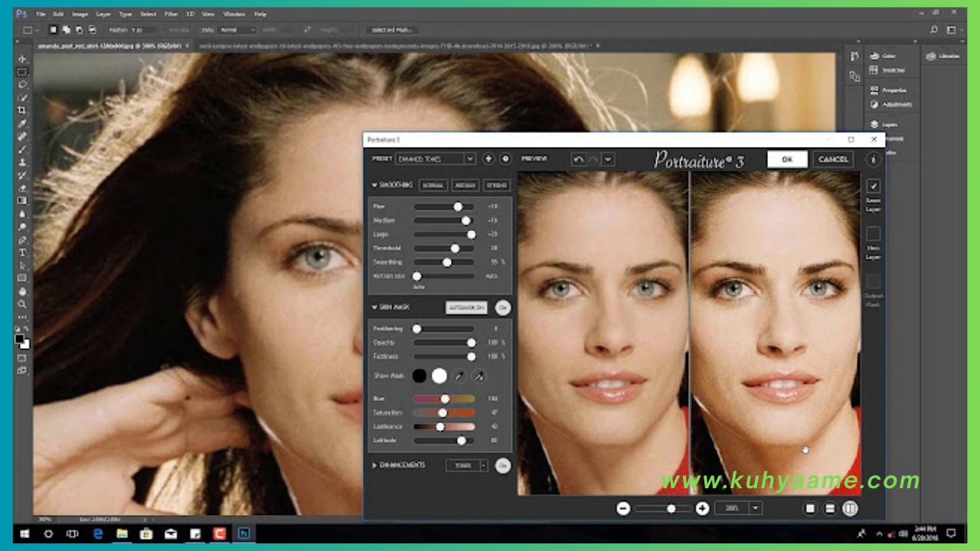
Task: Collapse the Skin Mask section
Action: [x=374, y=308]
